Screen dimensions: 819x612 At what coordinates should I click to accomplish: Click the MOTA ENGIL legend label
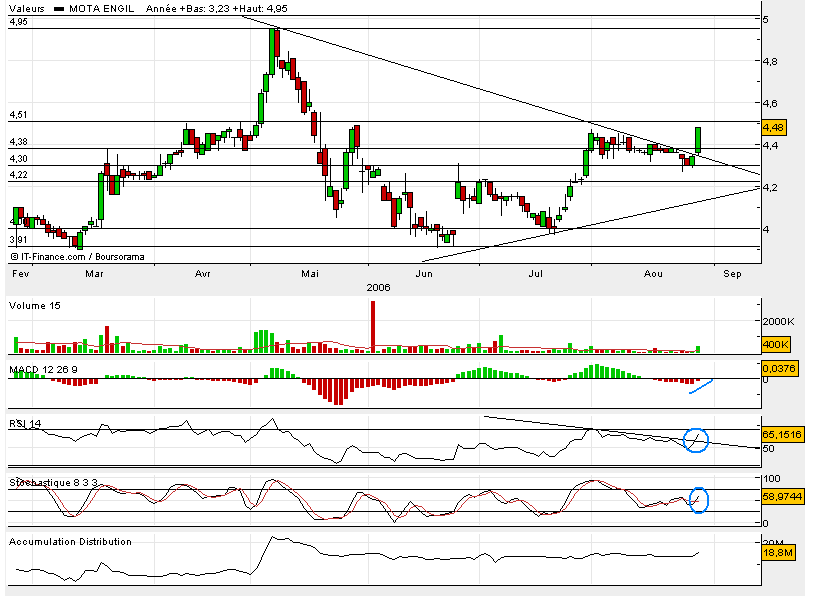point(101,8)
